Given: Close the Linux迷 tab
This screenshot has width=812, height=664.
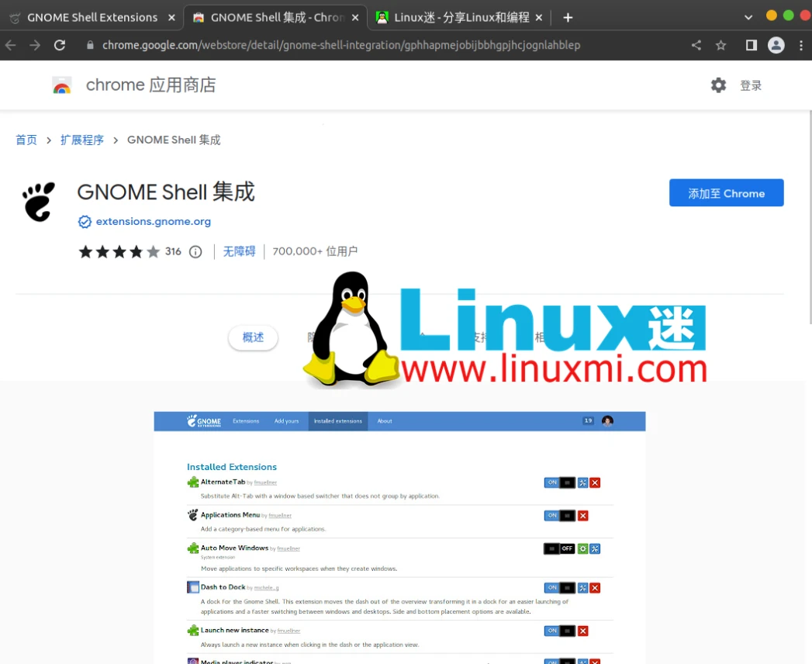Looking at the screenshot, I should [538, 18].
